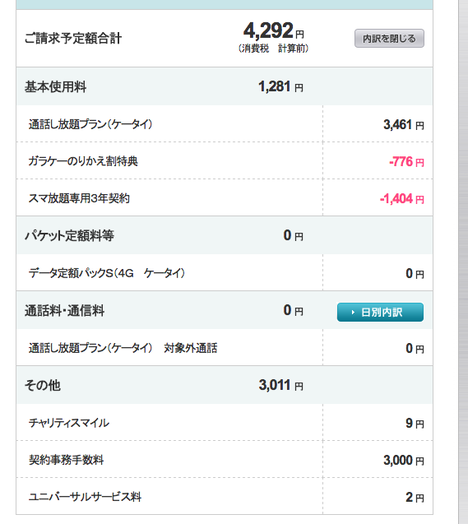Select the その他 section header
Screen dimensions: 468x524
(x=224, y=385)
